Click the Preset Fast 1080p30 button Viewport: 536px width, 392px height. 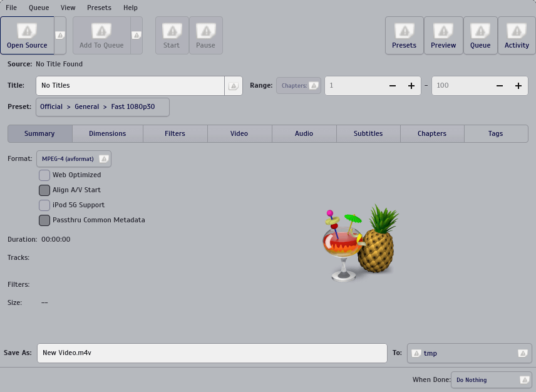pos(102,107)
